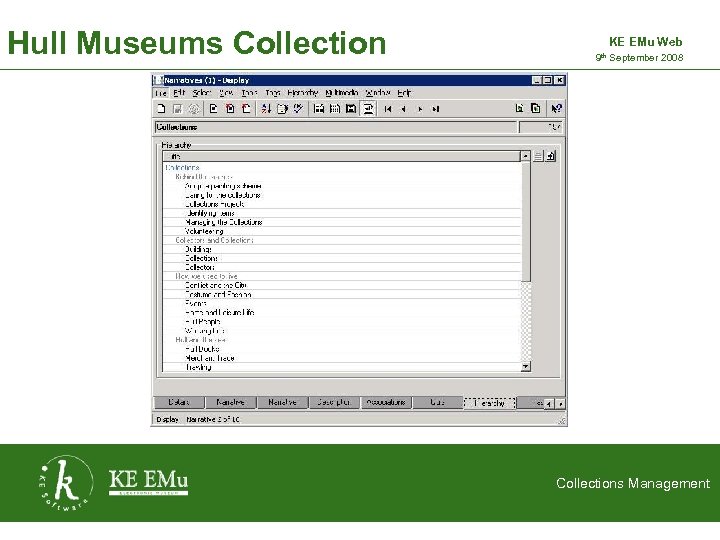720x540 pixels.
Task: Select the Identifying items row
Action: [342, 213]
